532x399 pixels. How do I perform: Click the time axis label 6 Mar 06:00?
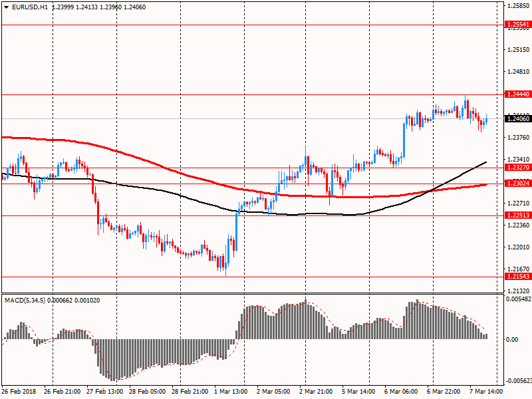tap(401, 392)
